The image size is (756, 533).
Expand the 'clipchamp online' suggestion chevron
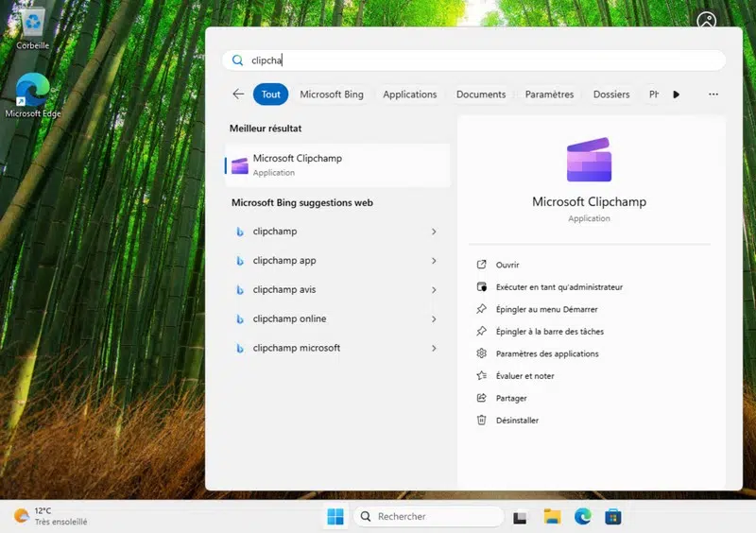click(x=434, y=319)
